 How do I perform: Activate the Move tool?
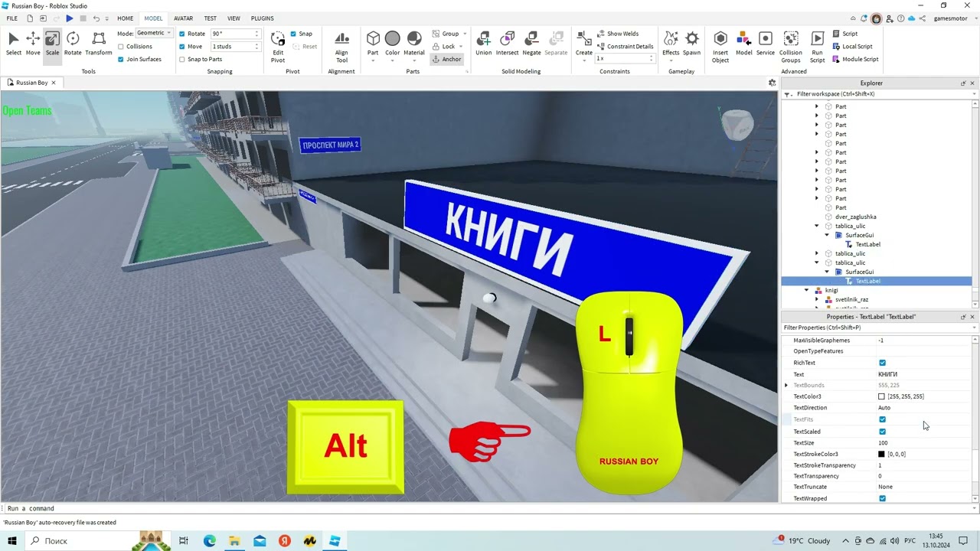pyautogui.click(x=33, y=44)
